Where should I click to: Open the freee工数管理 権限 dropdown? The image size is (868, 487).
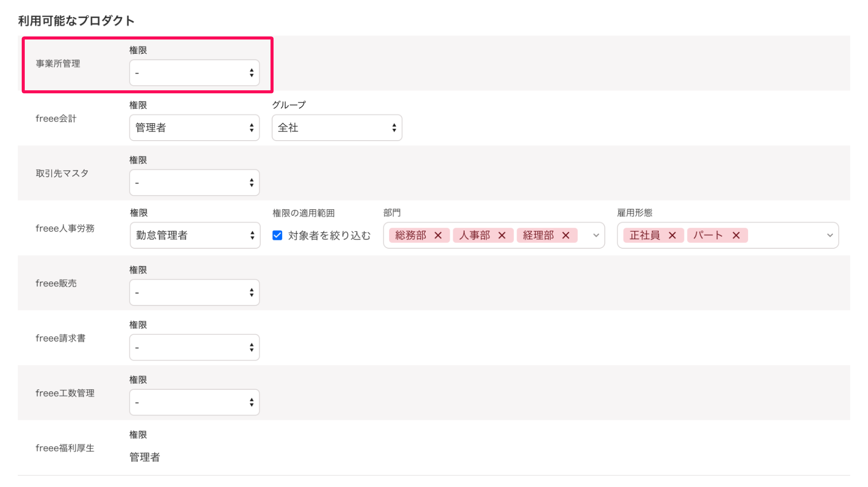click(194, 402)
